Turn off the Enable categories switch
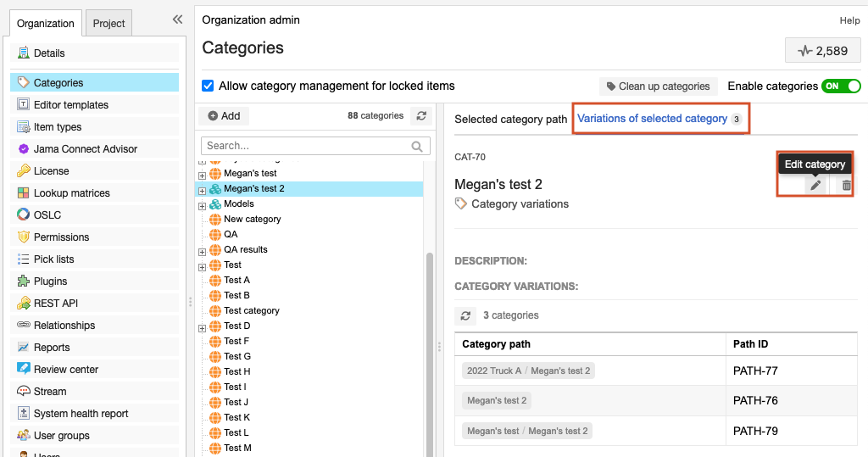The width and height of the screenshot is (868, 457). pos(841,86)
